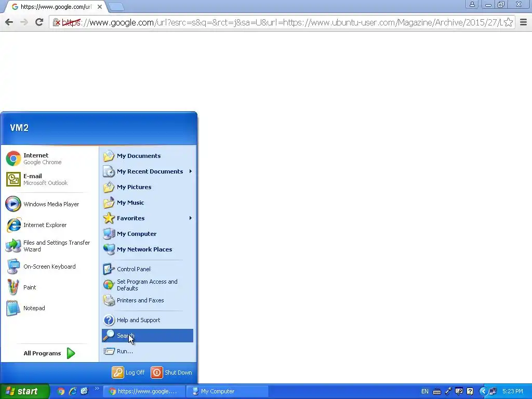
Task: Open a new Chrome tab
Action: 117,6
